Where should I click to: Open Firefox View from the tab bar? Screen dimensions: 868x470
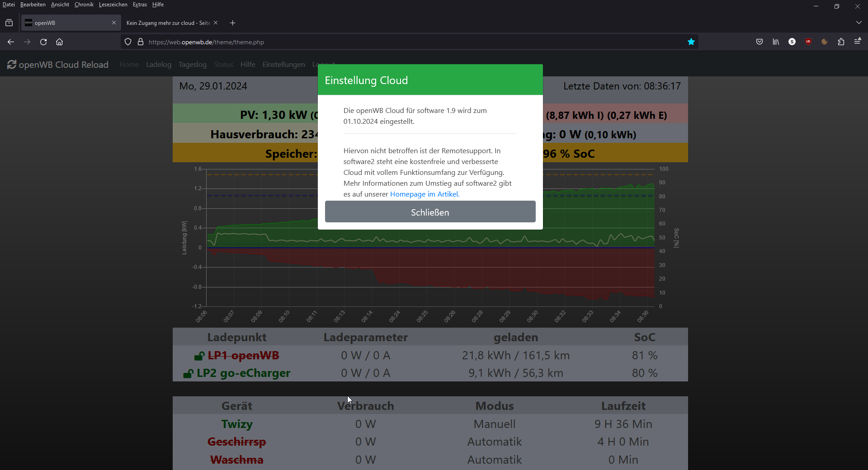[9, 23]
